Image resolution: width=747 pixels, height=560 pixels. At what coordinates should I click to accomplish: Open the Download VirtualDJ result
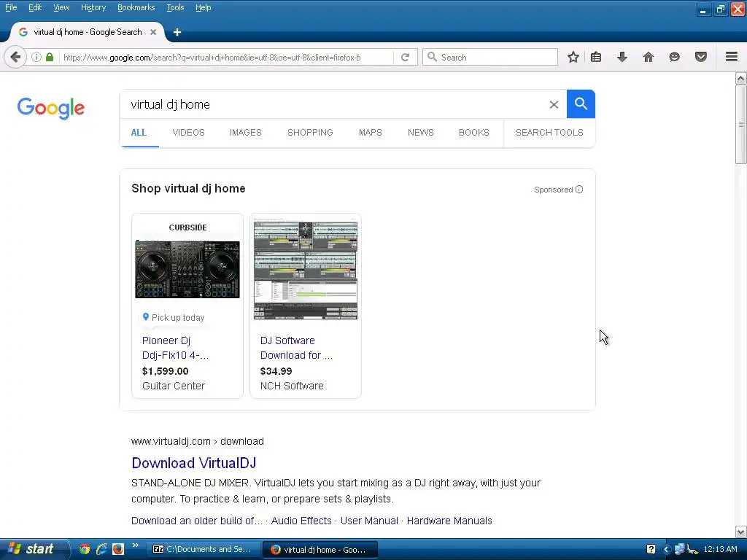194,463
